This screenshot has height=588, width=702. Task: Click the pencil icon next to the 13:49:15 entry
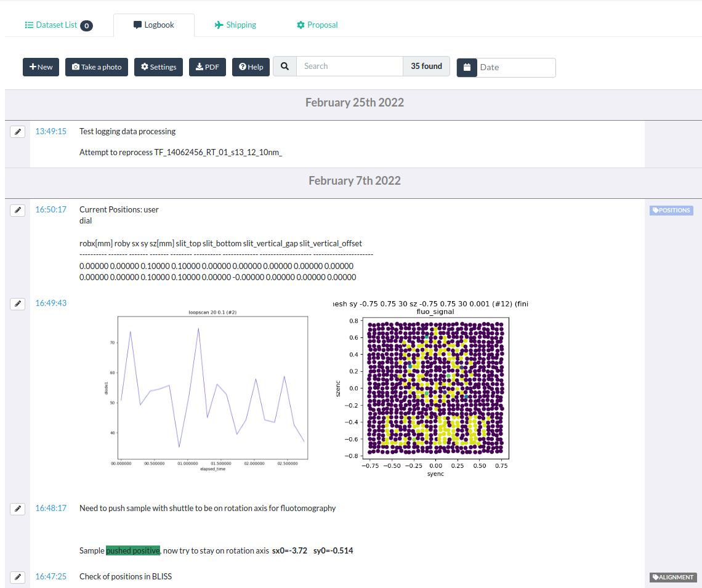17,131
